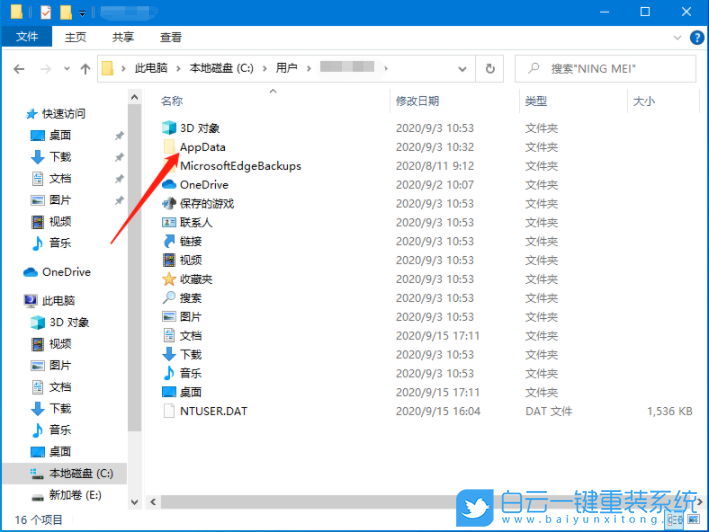The image size is (709, 532).
Task: Click horizontal scrollbar left arrow
Action: tap(153, 502)
